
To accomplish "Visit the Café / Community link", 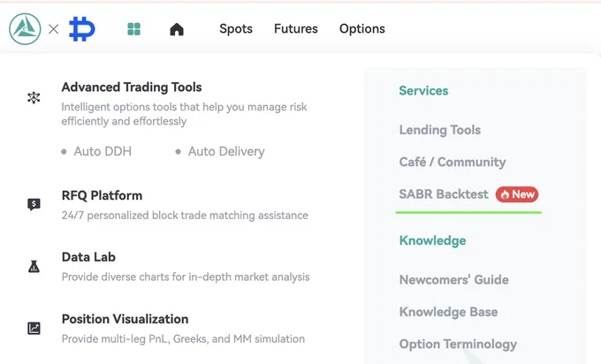I will (x=453, y=162).
